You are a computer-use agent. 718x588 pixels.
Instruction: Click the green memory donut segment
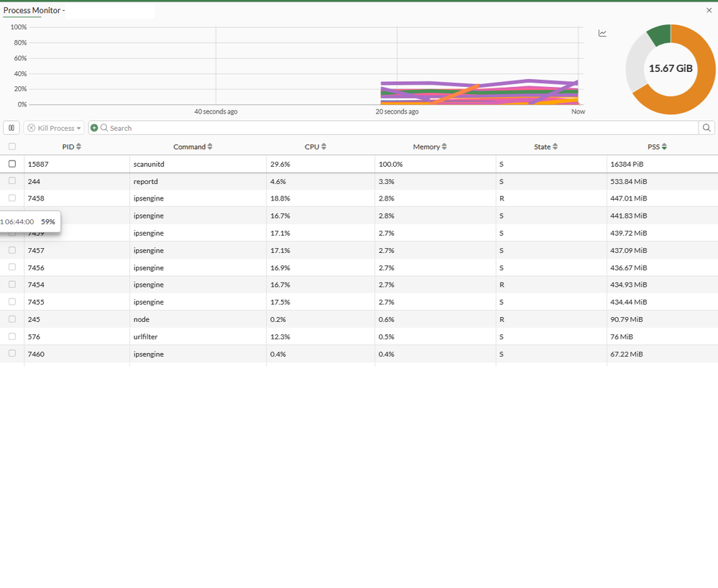click(x=661, y=35)
